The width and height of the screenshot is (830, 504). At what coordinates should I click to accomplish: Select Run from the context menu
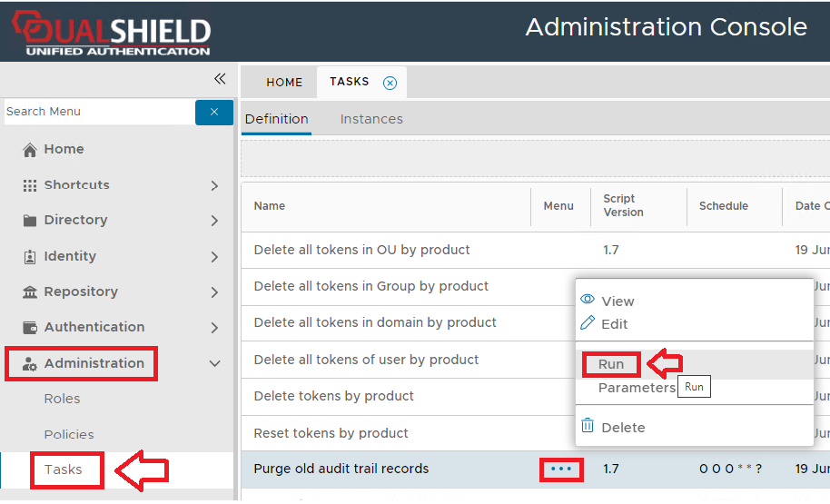pos(611,364)
